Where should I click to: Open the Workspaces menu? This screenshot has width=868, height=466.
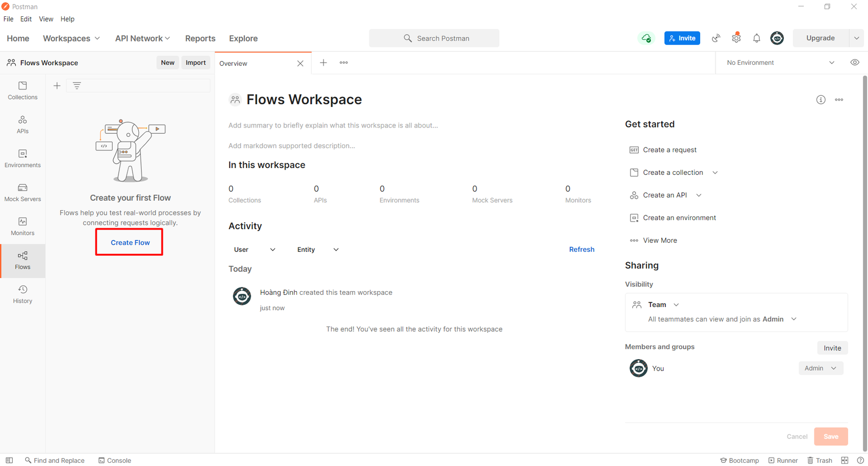coord(71,38)
